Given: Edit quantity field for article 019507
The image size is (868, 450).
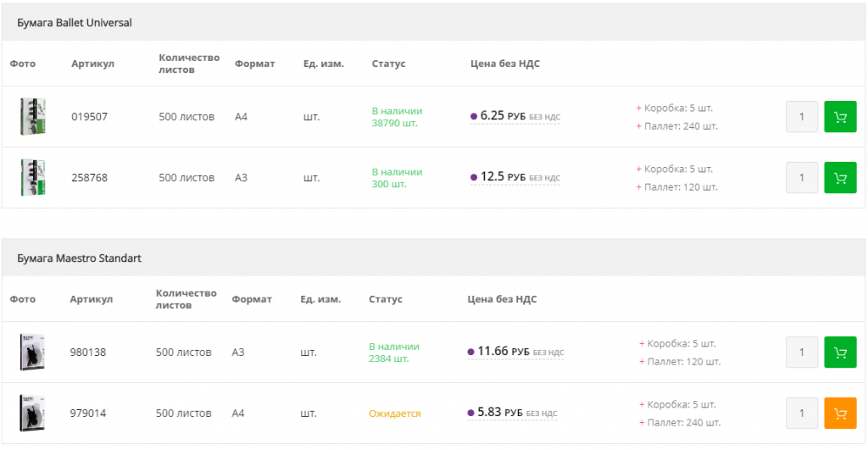Looking at the screenshot, I should (x=802, y=117).
